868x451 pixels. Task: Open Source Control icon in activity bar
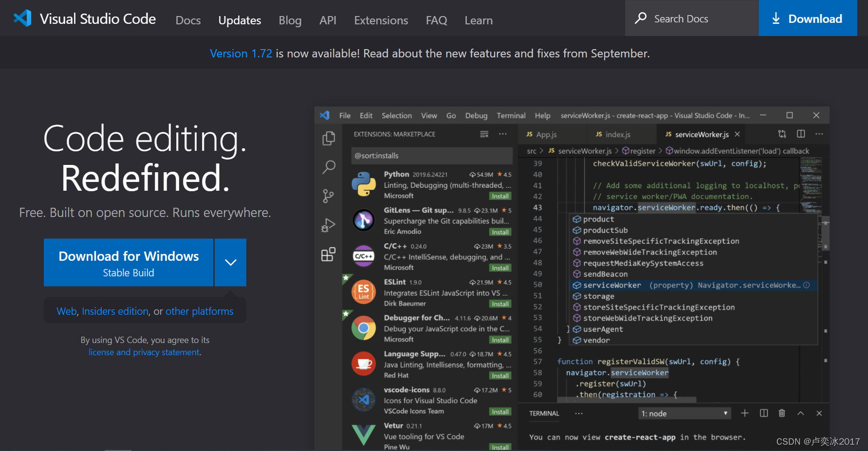click(329, 196)
